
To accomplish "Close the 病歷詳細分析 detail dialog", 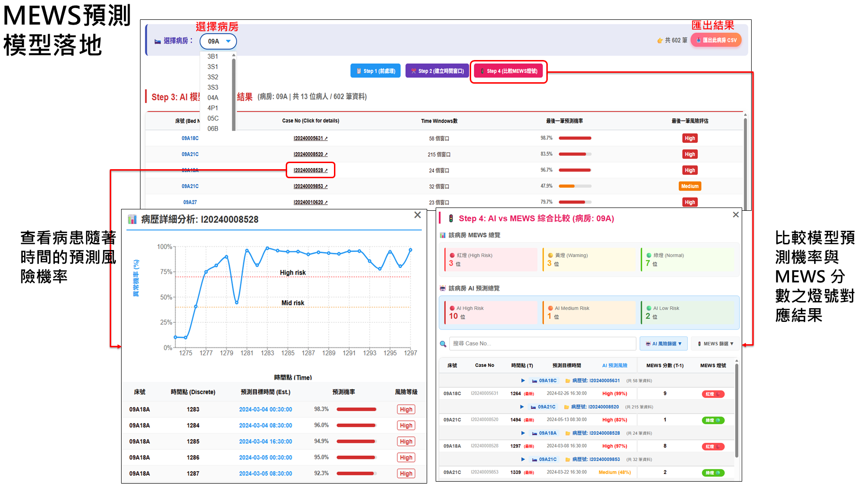I will click(417, 215).
